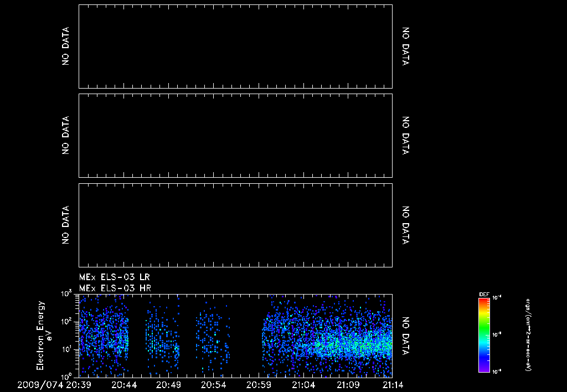Click the '2009/074 20:39' start time label
The image size is (567, 392).
click(x=54, y=385)
